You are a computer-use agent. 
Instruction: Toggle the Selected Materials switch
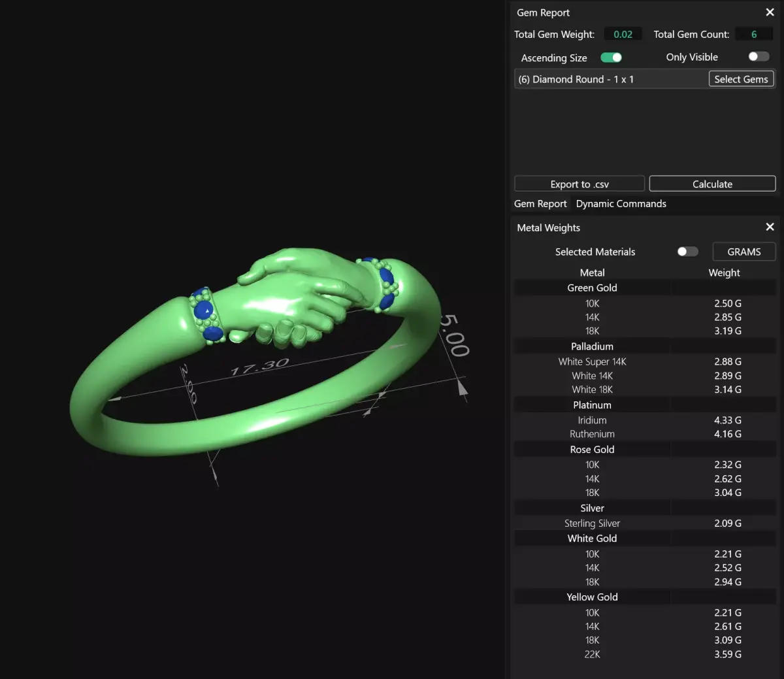pyautogui.click(x=687, y=252)
